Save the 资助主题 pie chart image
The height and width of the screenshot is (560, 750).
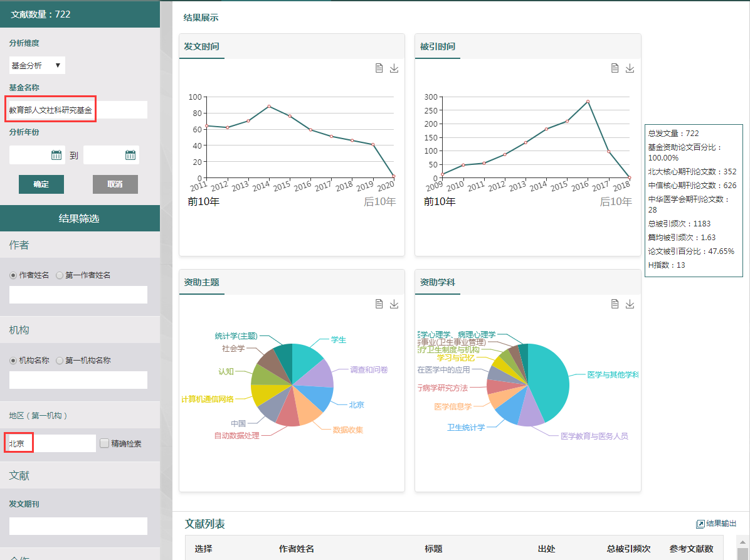(394, 304)
